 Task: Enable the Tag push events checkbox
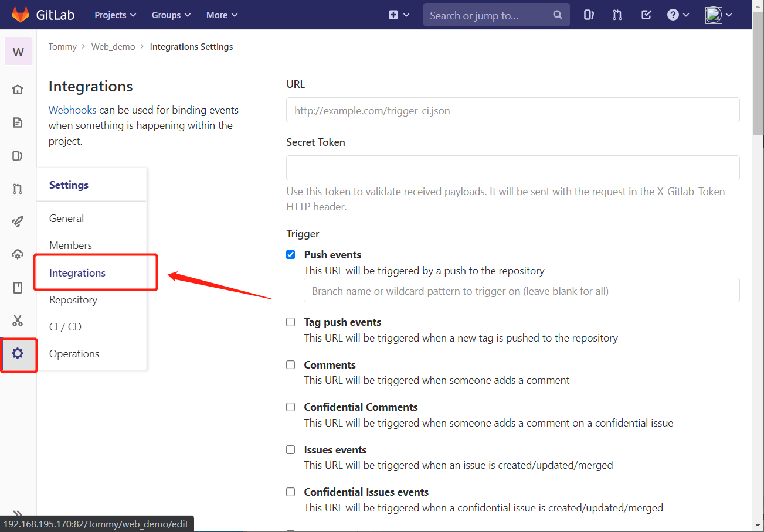[290, 322]
